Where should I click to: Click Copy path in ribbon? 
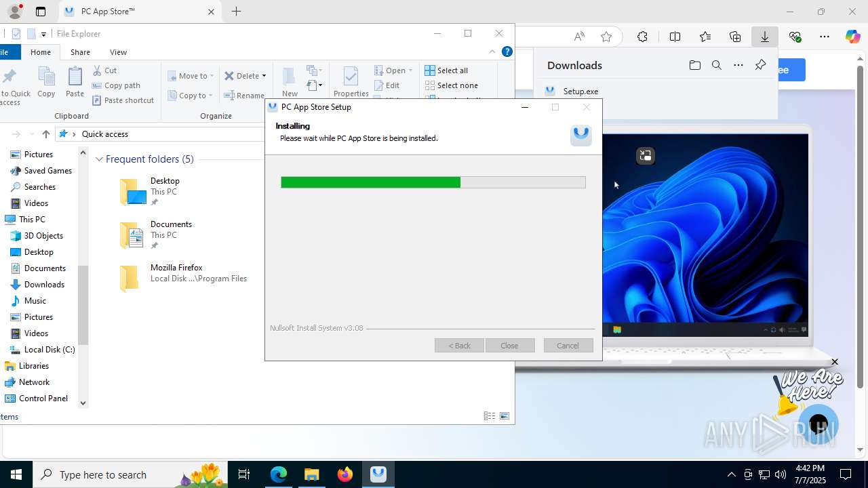coord(116,85)
